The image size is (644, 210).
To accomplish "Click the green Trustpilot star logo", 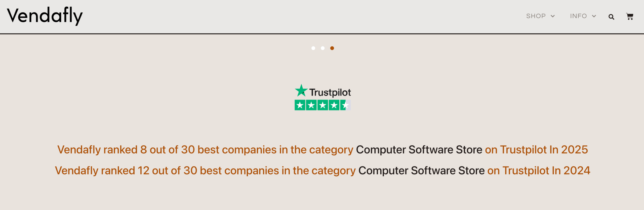I will click(x=301, y=90).
